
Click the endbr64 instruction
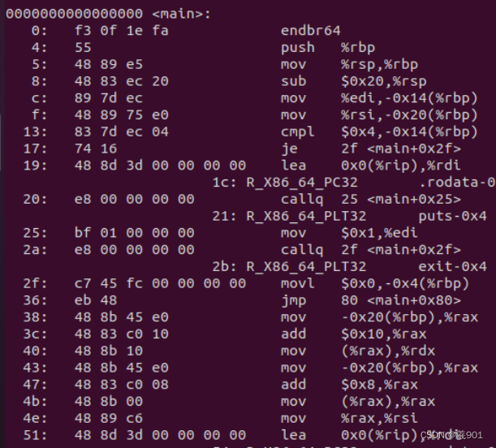(x=311, y=31)
